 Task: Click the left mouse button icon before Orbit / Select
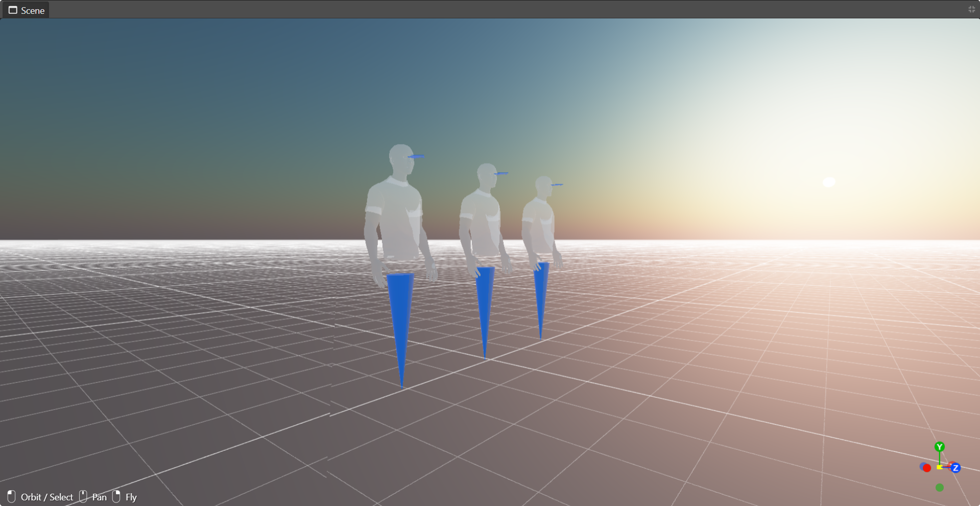click(11, 496)
